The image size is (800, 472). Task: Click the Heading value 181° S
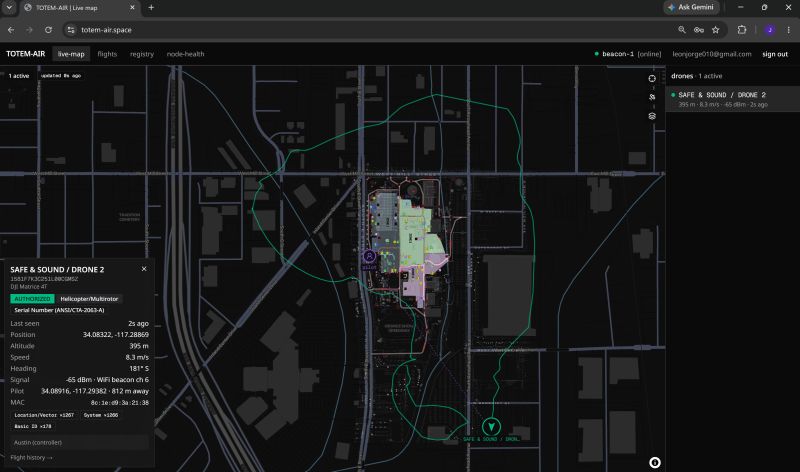point(139,368)
